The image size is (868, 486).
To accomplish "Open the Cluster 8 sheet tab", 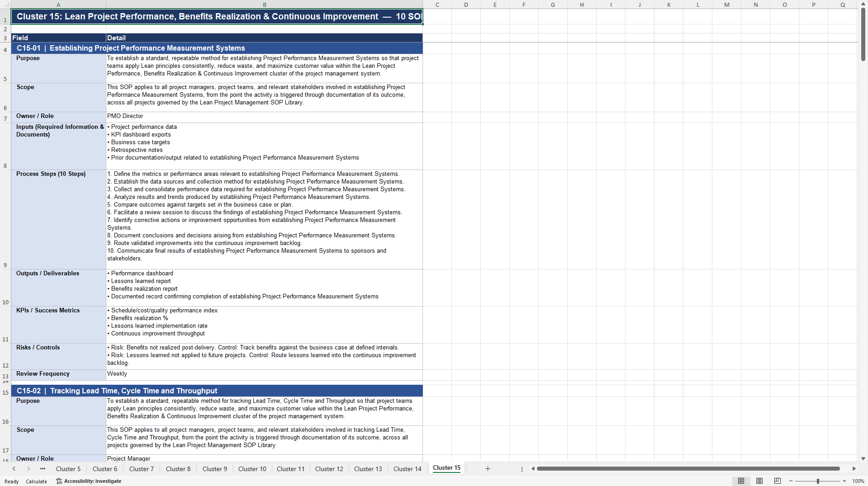I will (178, 469).
